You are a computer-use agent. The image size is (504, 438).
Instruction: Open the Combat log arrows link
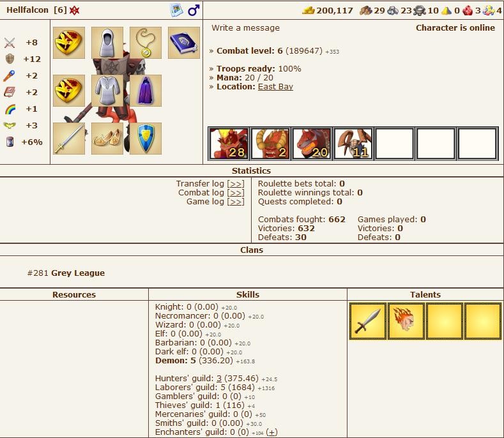(236, 193)
